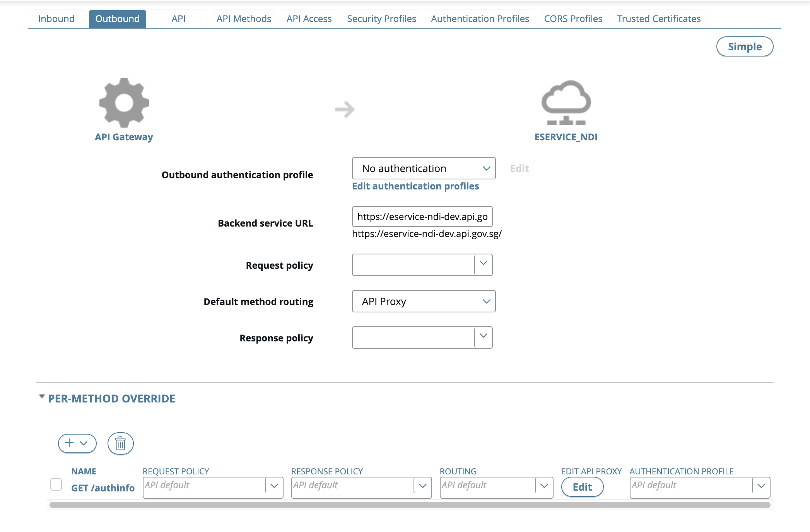Open the add override plus menu
The height and width of the screenshot is (532, 810).
(77, 443)
